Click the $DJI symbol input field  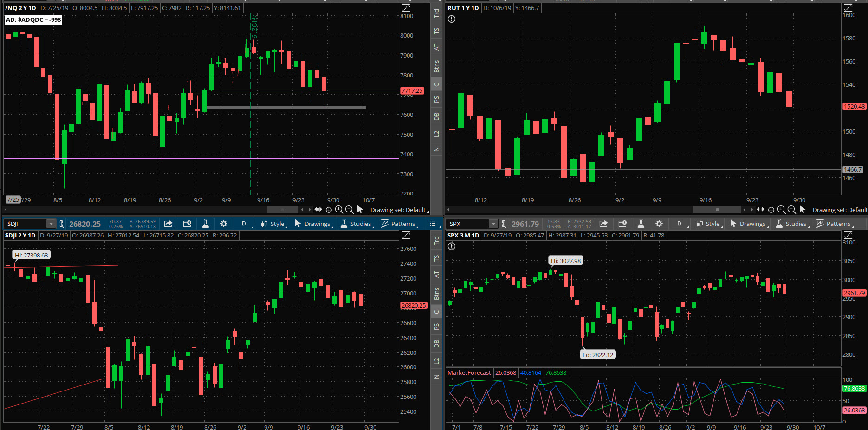pos(26,224)
